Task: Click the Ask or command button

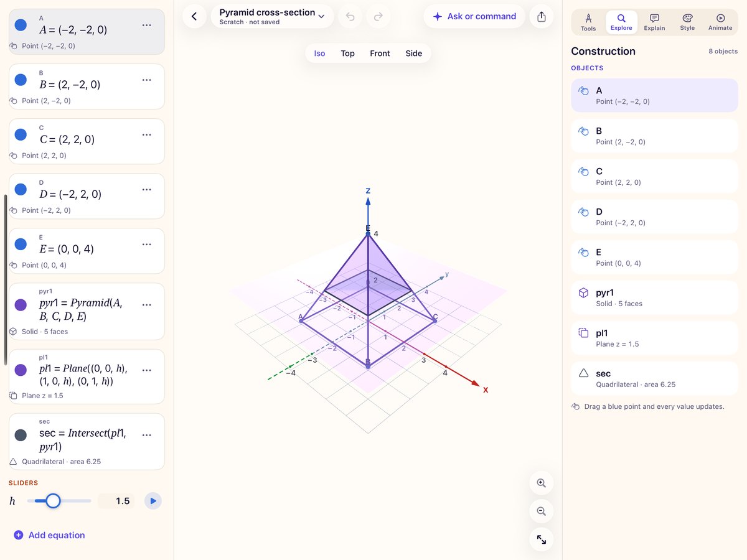Action: pyautogui.click(x=474, y=17)
